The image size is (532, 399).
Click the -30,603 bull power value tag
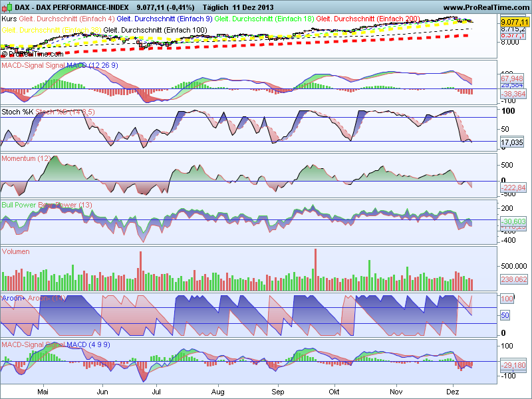pos(513,221)
